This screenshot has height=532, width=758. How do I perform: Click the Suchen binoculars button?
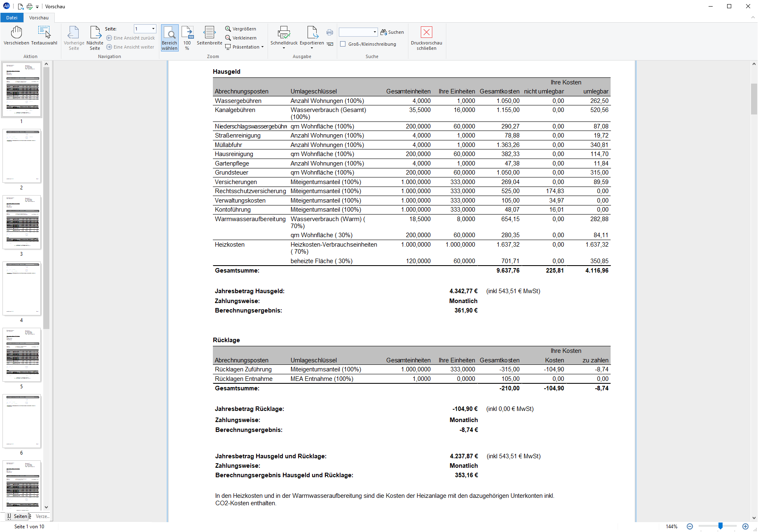coord(392,32)
